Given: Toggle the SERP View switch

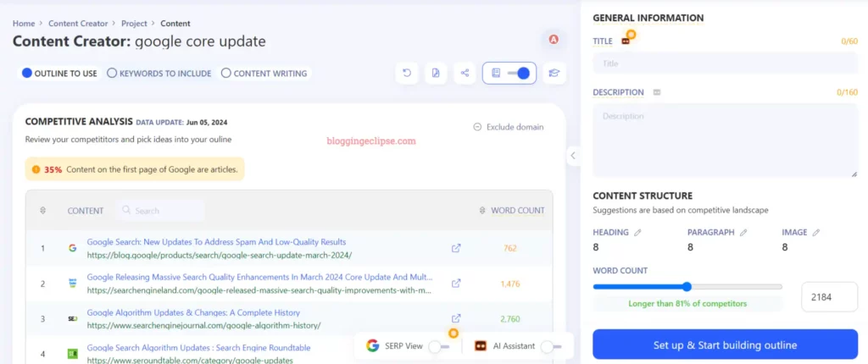Looking at the screenshot, I should [x=439, y=346].
